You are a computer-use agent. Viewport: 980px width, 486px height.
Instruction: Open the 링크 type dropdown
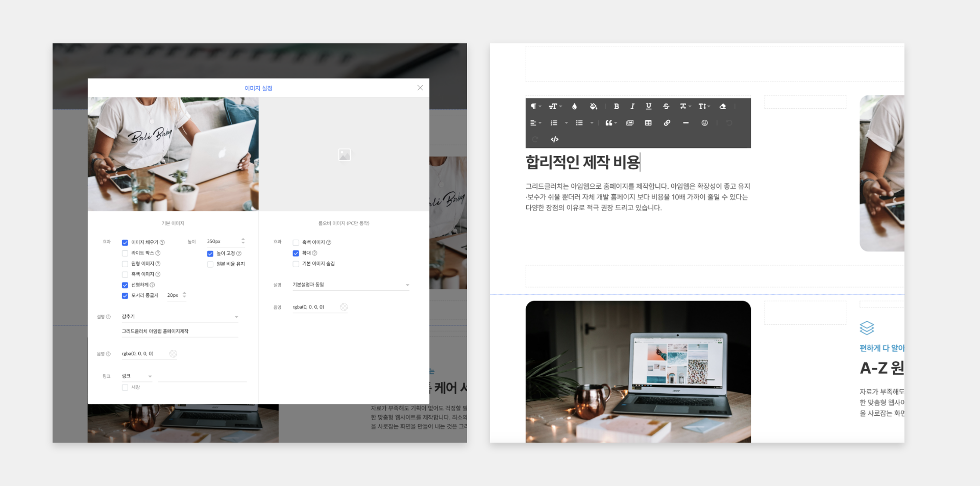point(137,376)
